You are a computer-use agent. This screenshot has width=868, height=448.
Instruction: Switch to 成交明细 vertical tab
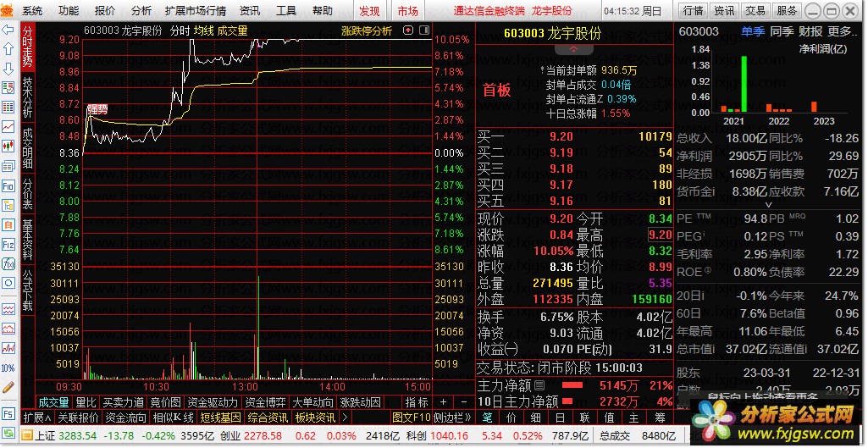pos(28,148)
